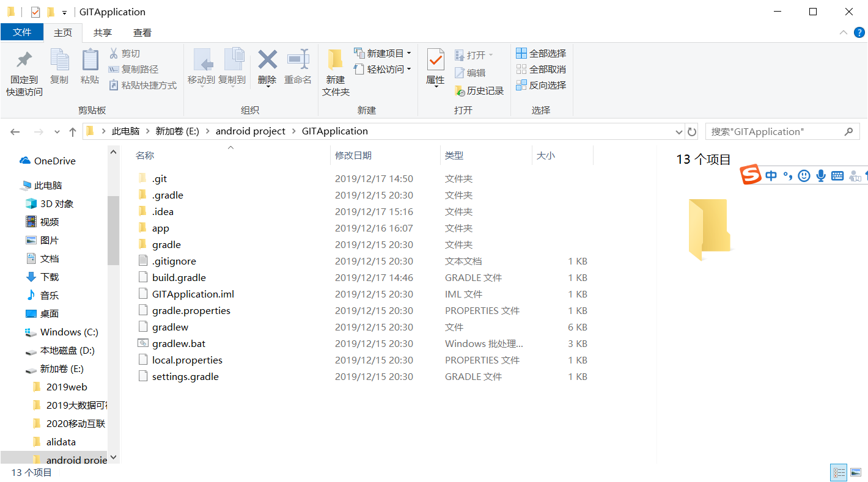The width and height of the screenshot is (868, 482).
Task: Click 新加卷 (E:) in the address breadcrumb
Action: tap(177, 131)
